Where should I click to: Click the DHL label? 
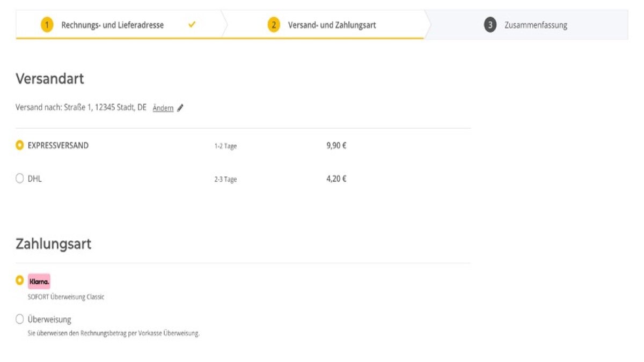[x=35, y=179]
